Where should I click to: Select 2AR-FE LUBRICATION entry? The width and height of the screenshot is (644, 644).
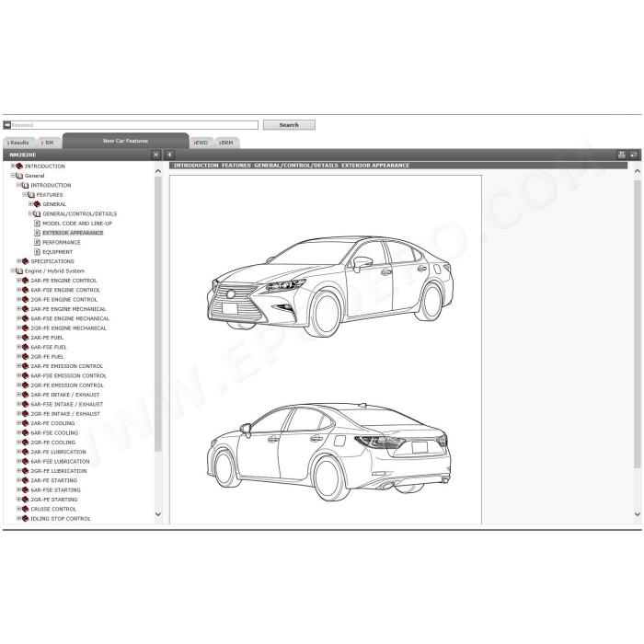point(59,452)
